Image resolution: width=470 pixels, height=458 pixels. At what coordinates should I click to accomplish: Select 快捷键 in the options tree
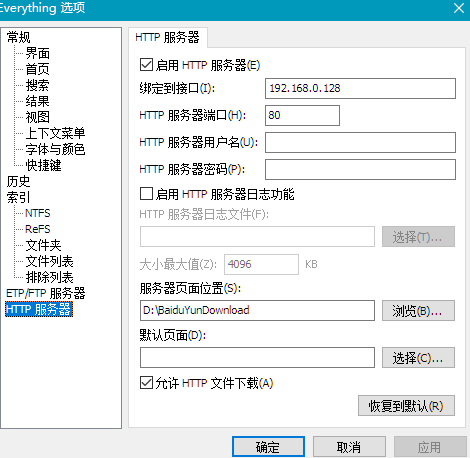coord(43,165)
